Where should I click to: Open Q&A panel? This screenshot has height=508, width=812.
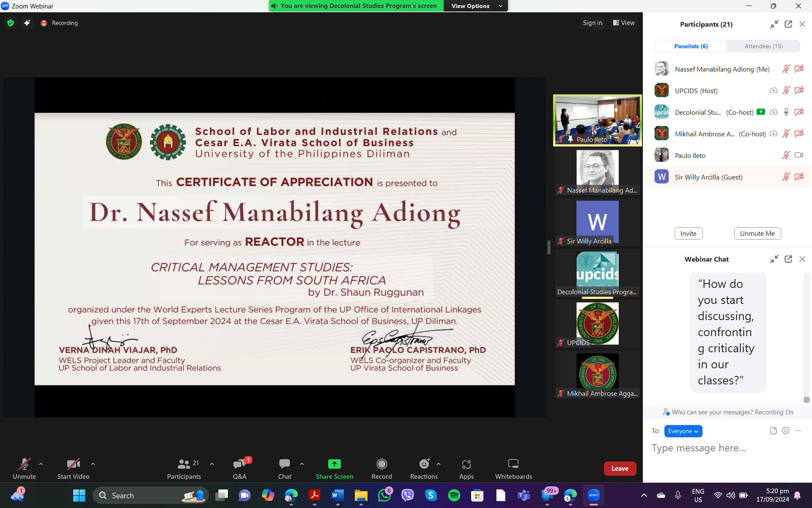coord(239,468)
